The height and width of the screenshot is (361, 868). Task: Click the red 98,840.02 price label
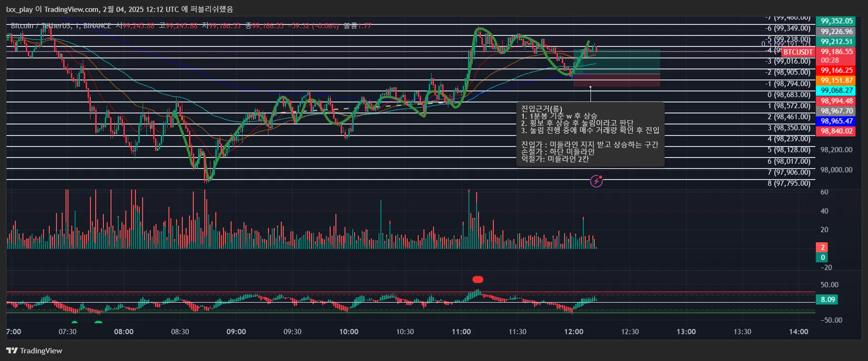836,131
